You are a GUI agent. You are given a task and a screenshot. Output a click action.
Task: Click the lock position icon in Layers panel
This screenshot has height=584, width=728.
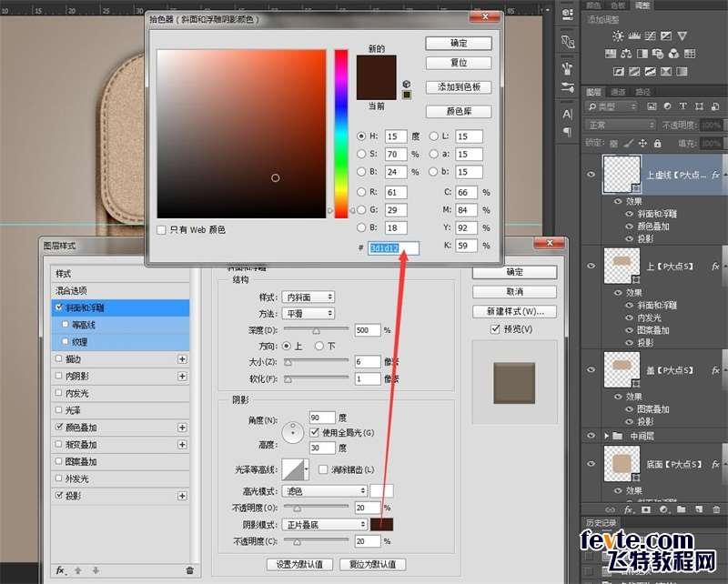point(642,144)
